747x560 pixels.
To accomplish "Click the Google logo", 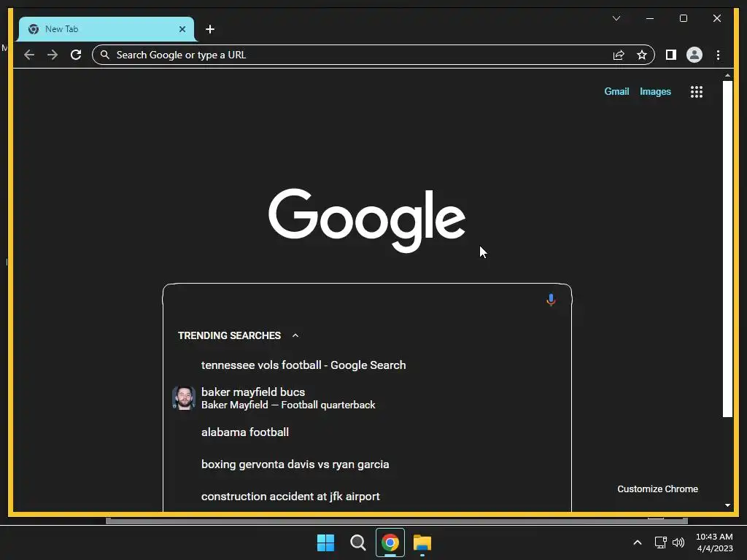I will click(367, 220).
